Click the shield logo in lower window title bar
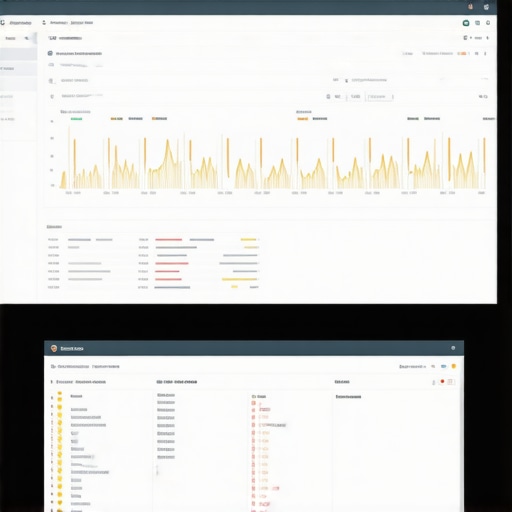The image size is (512, 512). tap(54, 348)
